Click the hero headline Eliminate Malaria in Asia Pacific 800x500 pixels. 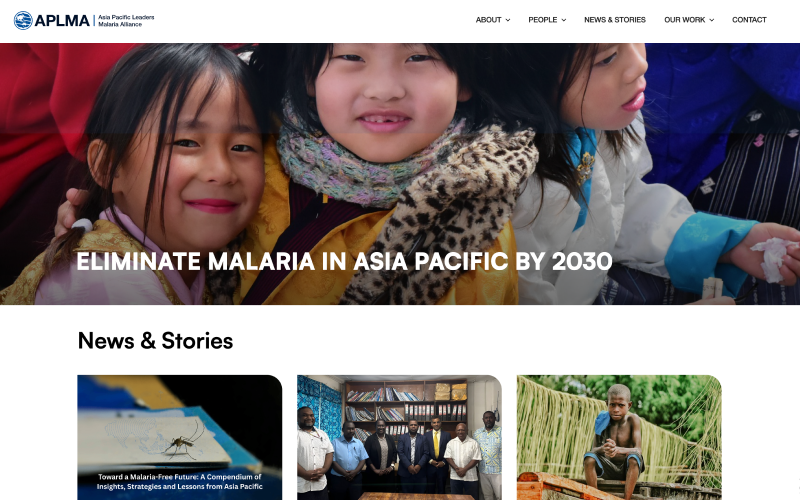coord(344,261)
